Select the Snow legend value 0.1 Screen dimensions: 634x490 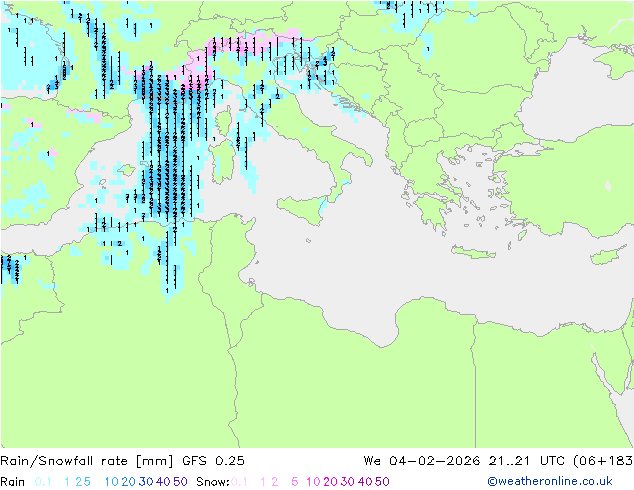click(239, 482)
